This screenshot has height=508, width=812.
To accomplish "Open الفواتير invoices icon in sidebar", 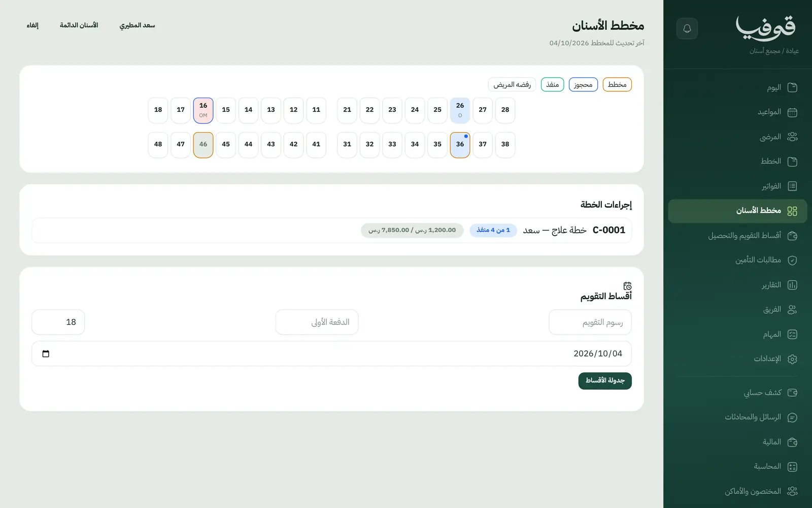I will click(792, 186).
